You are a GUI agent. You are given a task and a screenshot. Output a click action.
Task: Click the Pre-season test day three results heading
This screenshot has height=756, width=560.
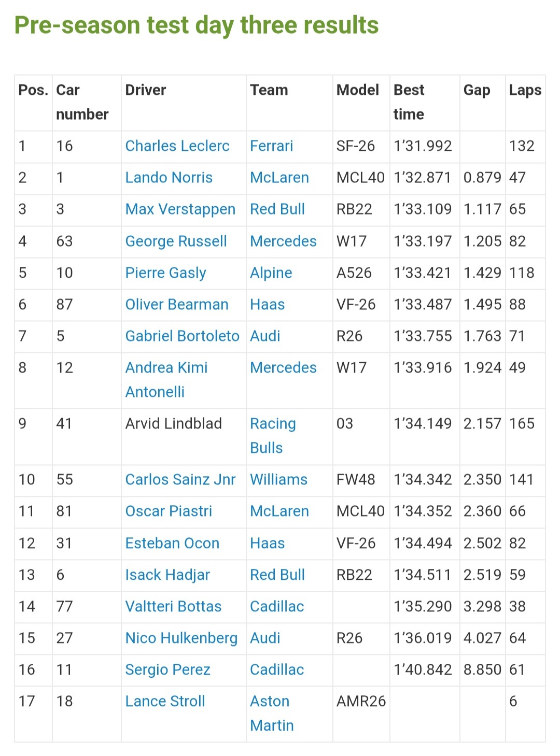point(197,25)
